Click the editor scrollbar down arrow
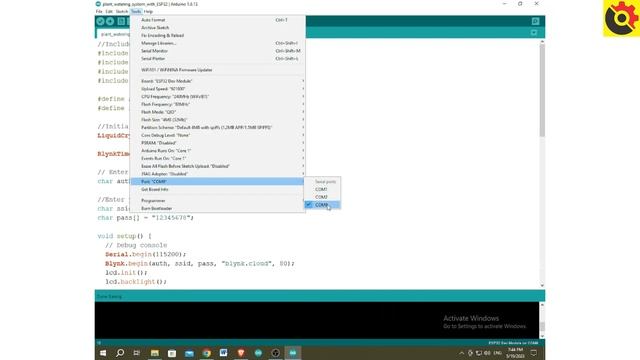 tap(542, 285)
